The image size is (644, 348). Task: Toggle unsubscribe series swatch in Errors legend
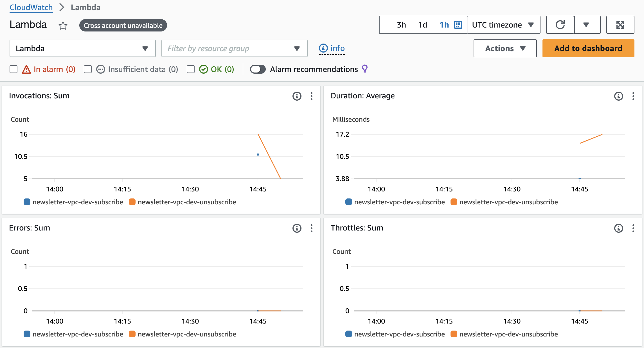(132, 334)
